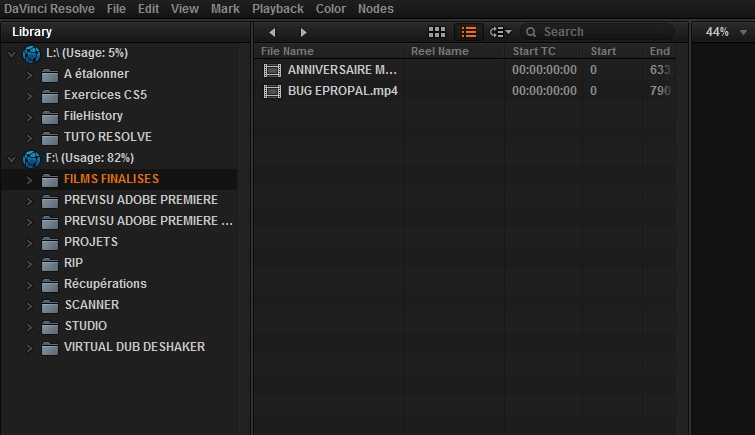
Task: Sort by File Name column header
Action: tap(287, 51)
